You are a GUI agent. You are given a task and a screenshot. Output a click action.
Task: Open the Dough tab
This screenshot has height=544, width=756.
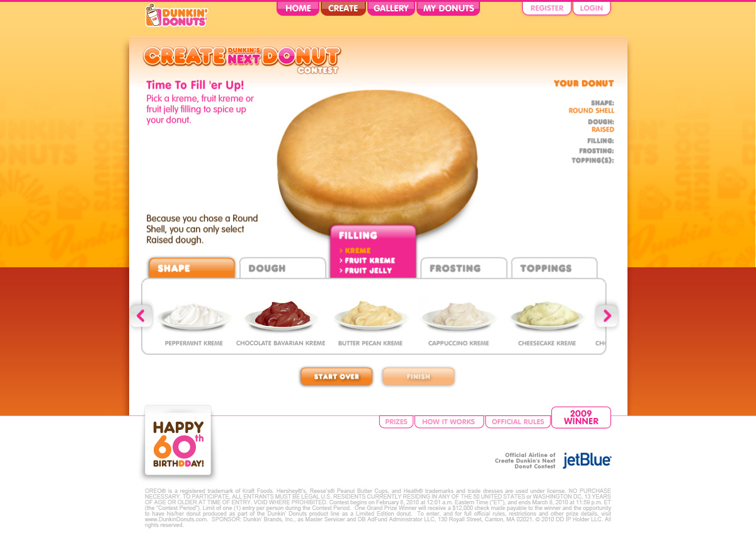pos(282,268)
